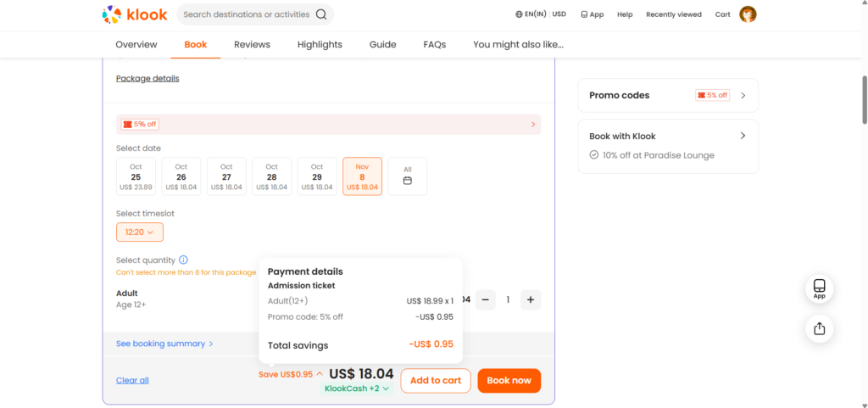Screen dimensions: 868x408
Task: Switch to the Highlights tab
Action: tap(320, 44)
